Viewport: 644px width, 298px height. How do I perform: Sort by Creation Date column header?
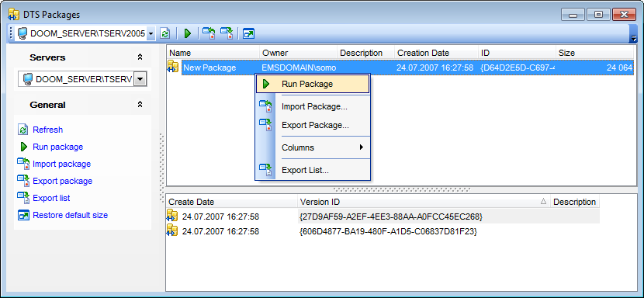point(437,53)
